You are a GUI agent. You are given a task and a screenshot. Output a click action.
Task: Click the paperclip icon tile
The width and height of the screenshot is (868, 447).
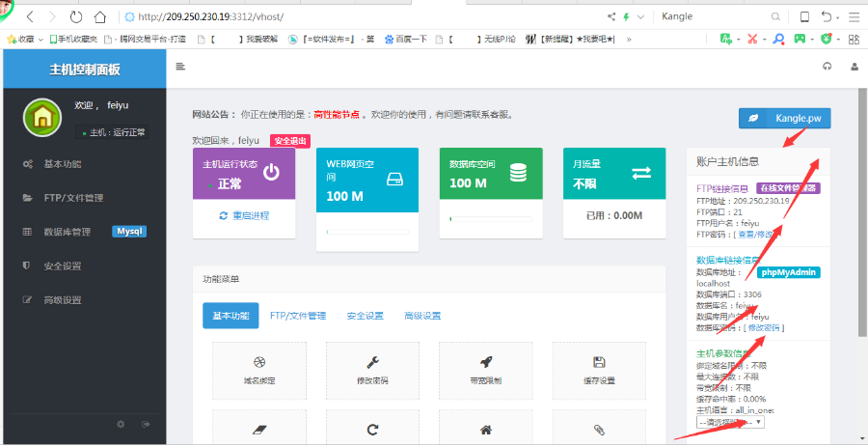coord(599,428)
